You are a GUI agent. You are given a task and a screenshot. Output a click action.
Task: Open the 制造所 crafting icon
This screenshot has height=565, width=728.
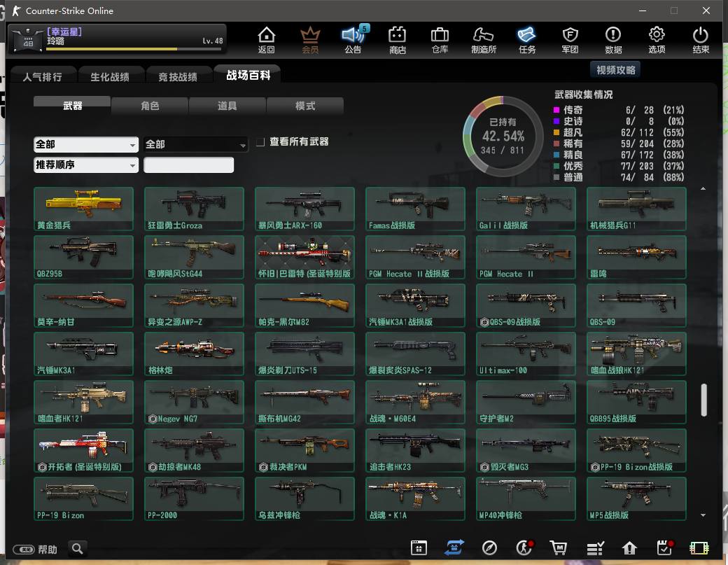(x=483, y=39)
